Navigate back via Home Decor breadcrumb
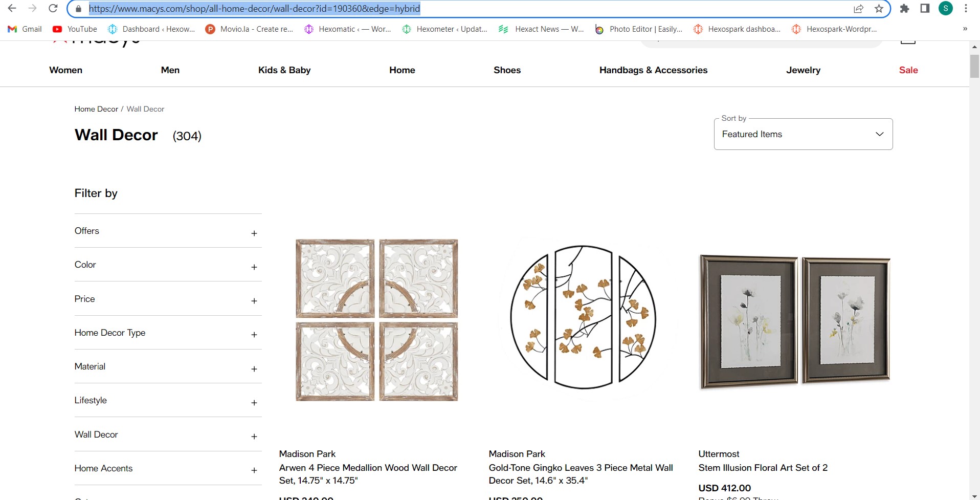Viewport: 980px width, 500px height. [x=96, y=108]
